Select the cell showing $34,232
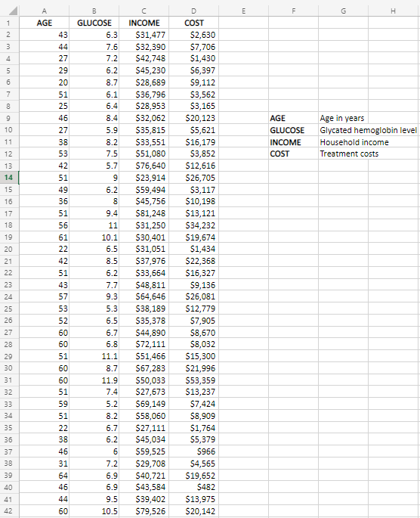 pos(193,225)
